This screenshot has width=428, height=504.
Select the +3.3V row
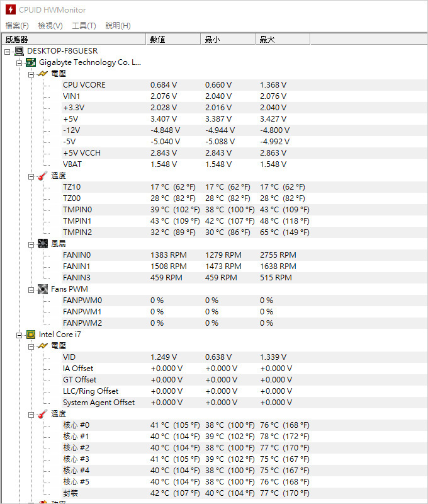(244, 108)
